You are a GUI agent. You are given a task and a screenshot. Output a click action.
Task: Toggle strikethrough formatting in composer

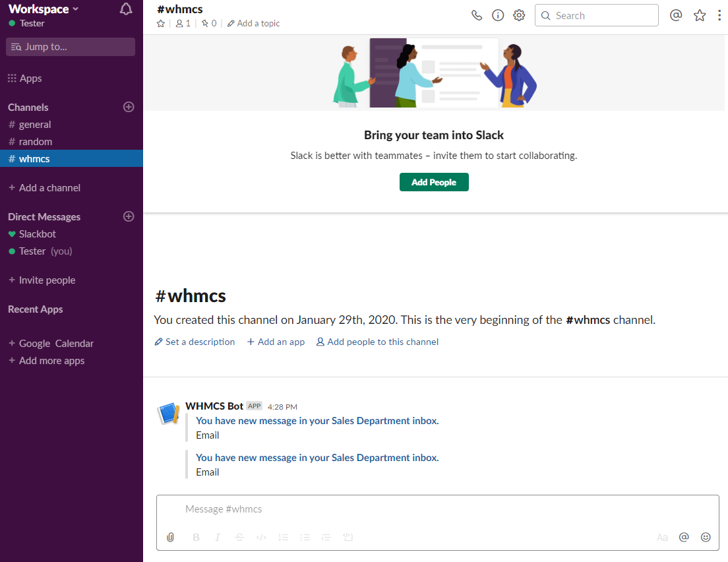pos(239,537)
